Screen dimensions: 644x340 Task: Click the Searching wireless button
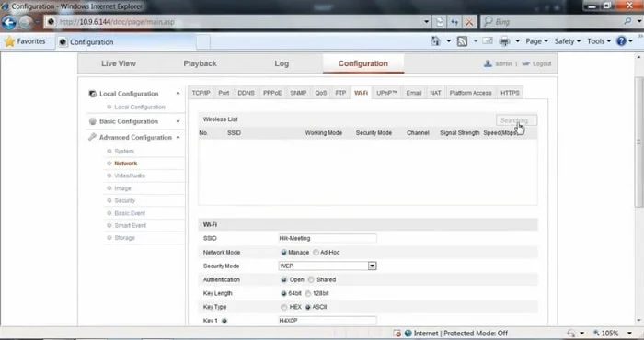click(516, 120)
